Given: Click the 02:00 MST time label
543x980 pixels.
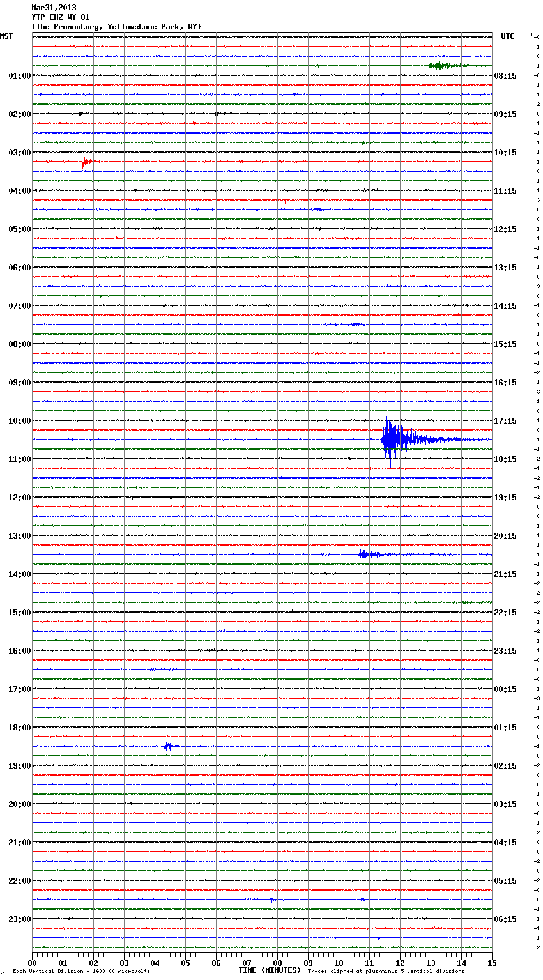Looking at the screenshot, I should click(19, 114).
